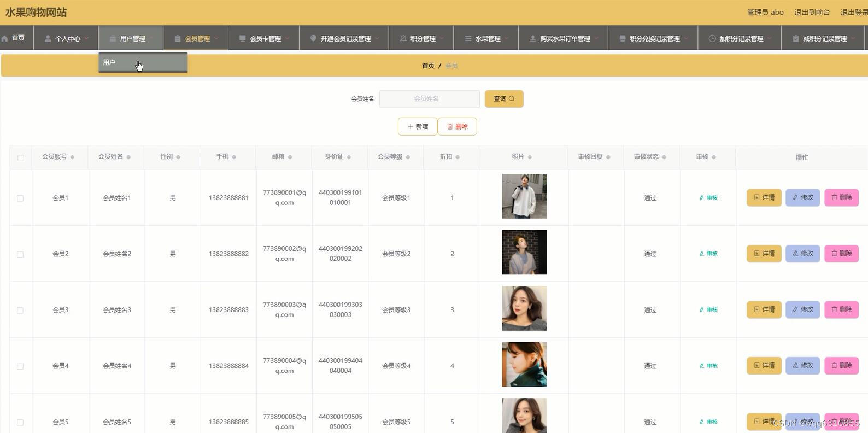Click the 删除 button below the search bar

(x=457, y=126)
